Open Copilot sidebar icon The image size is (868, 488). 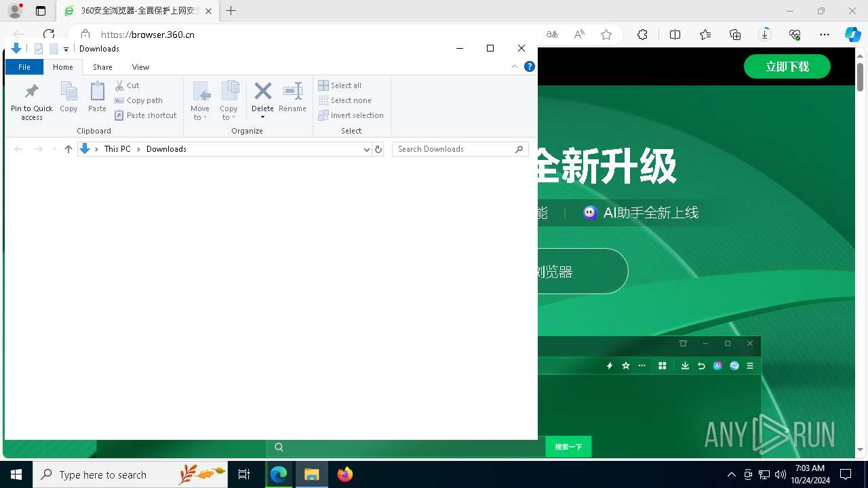point(853,35)
